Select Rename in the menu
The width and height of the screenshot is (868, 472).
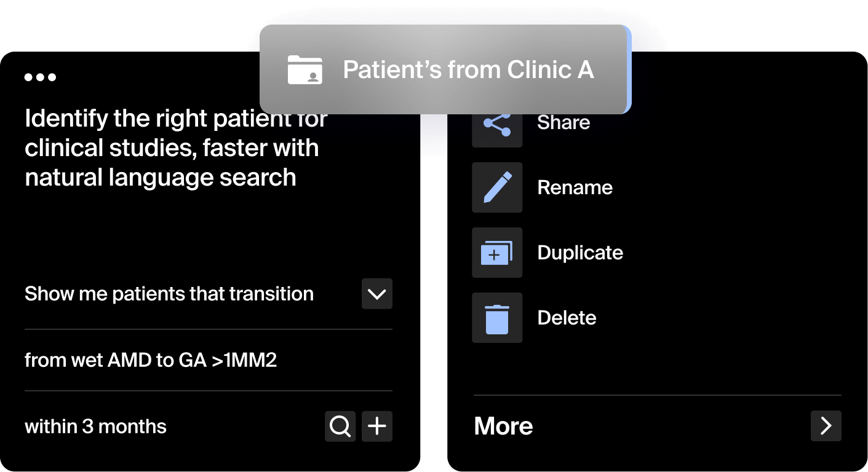point(575,187)
